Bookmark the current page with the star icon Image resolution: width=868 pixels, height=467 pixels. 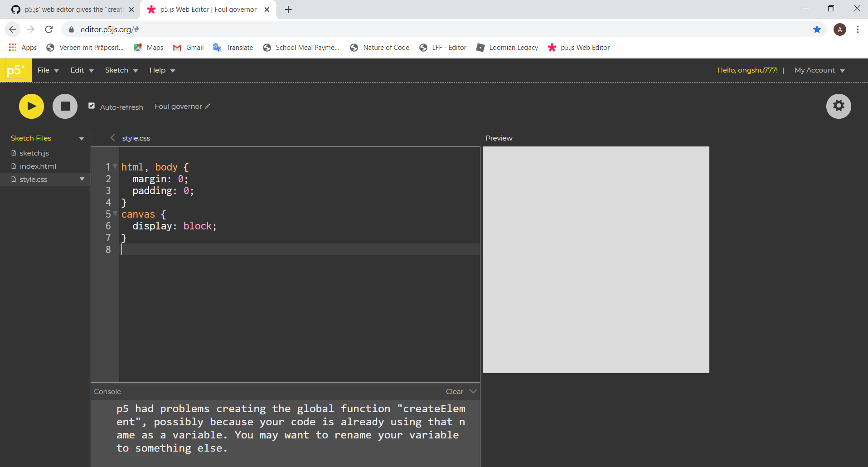pyautogui.click(x=817, y=29)
